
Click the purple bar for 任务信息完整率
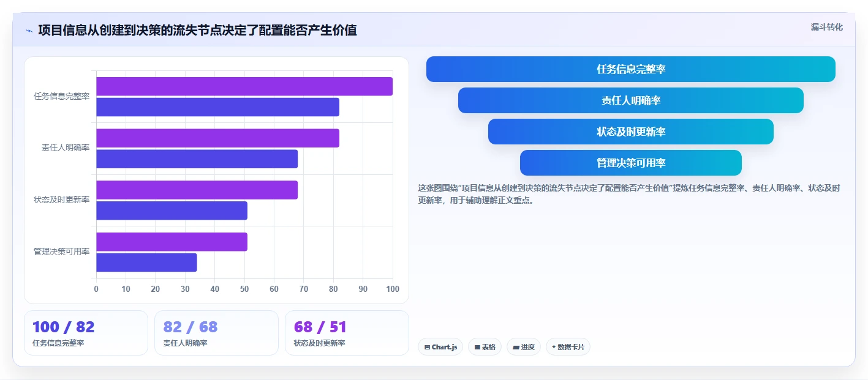point(244,86)
